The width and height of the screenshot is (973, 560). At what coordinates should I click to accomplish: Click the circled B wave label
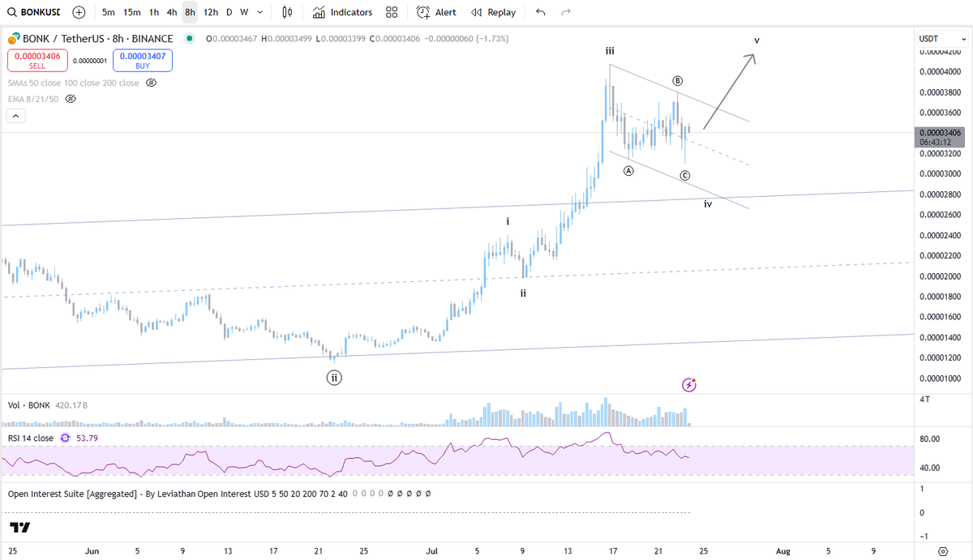678,81
